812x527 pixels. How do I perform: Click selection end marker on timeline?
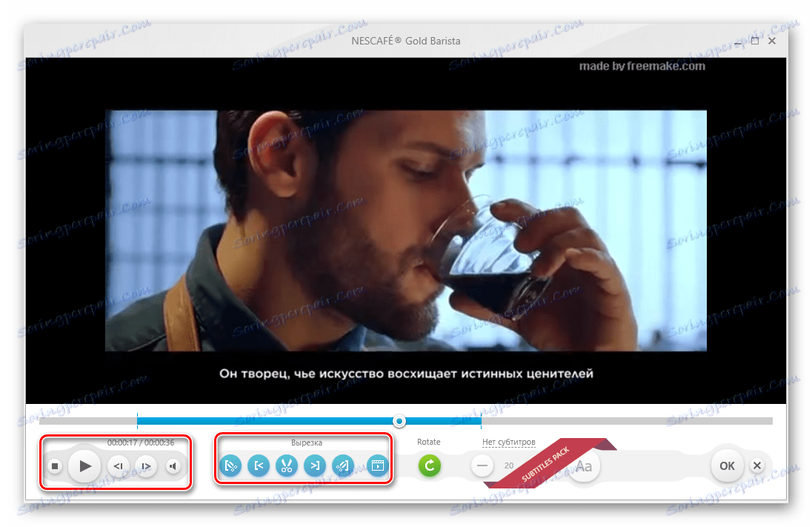pos(481,421)
